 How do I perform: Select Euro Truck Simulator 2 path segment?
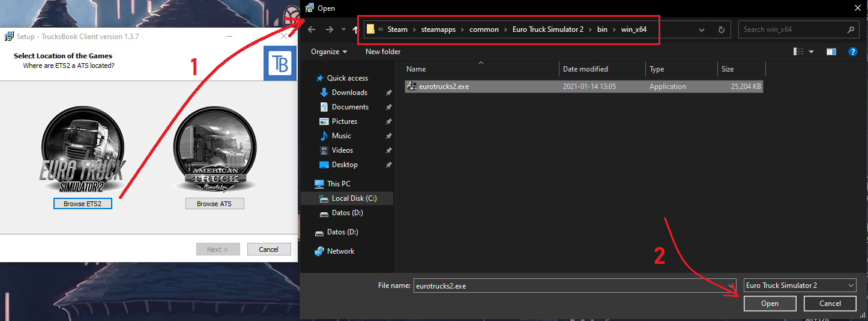pyautogui.click(x=548, y=29)
